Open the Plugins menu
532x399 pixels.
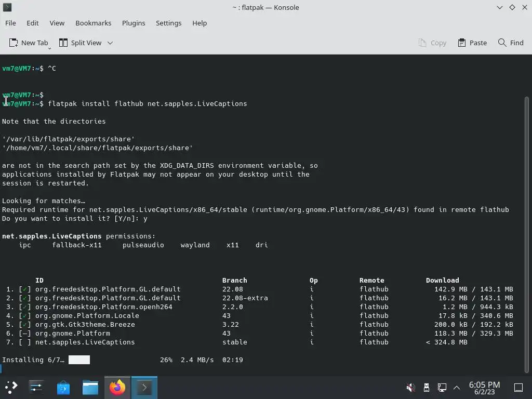pyautogui.click(x=134, y=23)
